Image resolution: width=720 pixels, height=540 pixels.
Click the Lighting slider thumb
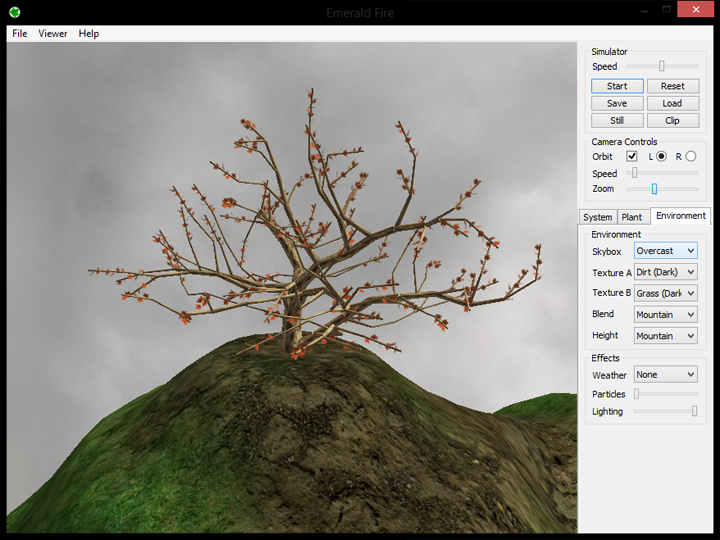click(x=694, y=411)
